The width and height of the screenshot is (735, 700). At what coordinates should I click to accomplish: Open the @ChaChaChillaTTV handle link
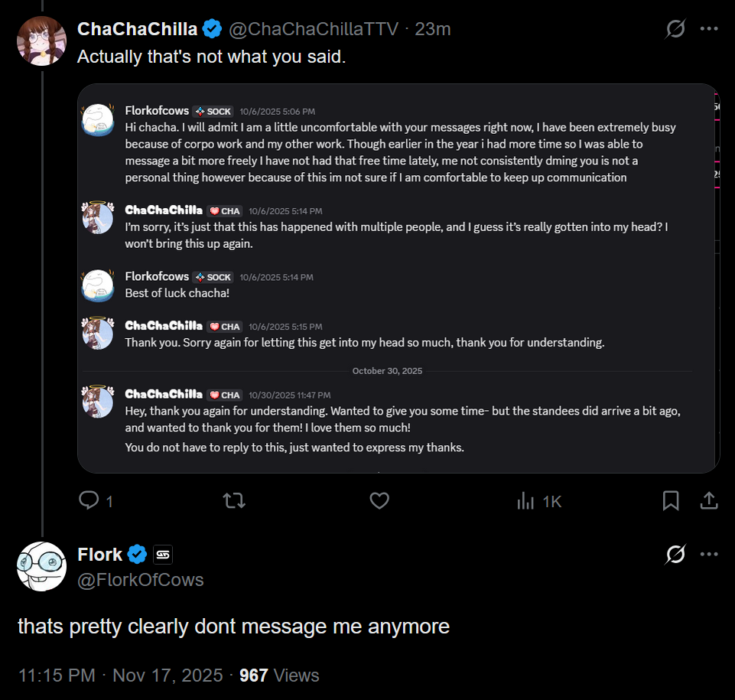click(314, 29)
